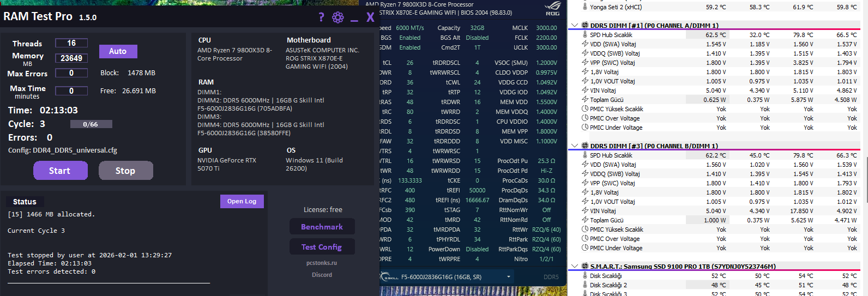Viewport: 868px width, 296px height.
Task: Click the Max Errors input field
Action: pyautogui.click(x=71, y=73)
